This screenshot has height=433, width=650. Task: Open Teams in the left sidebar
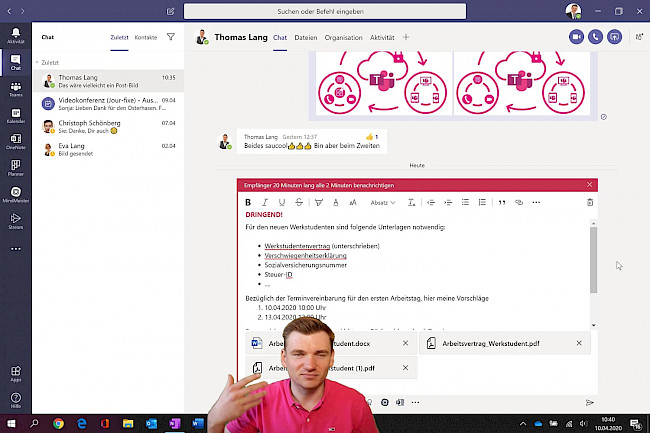coord(15,89)
